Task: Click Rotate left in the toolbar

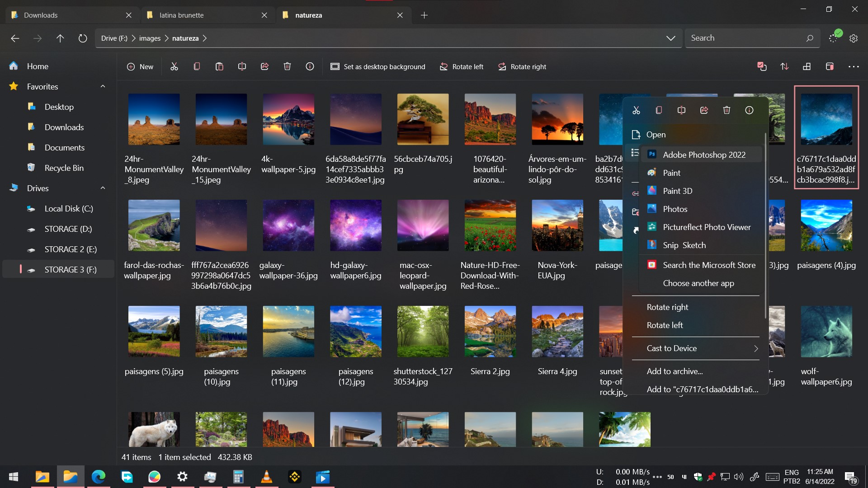Action: click(462, 66)
